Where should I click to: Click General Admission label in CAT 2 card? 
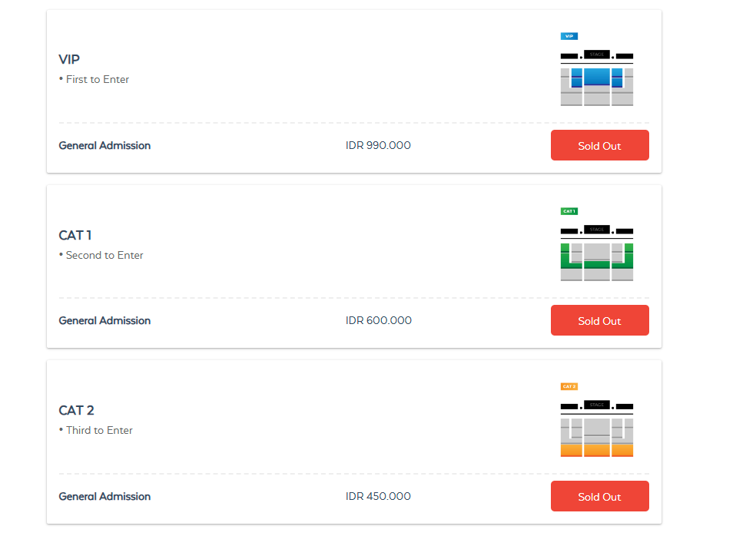(x=104, y=497)
